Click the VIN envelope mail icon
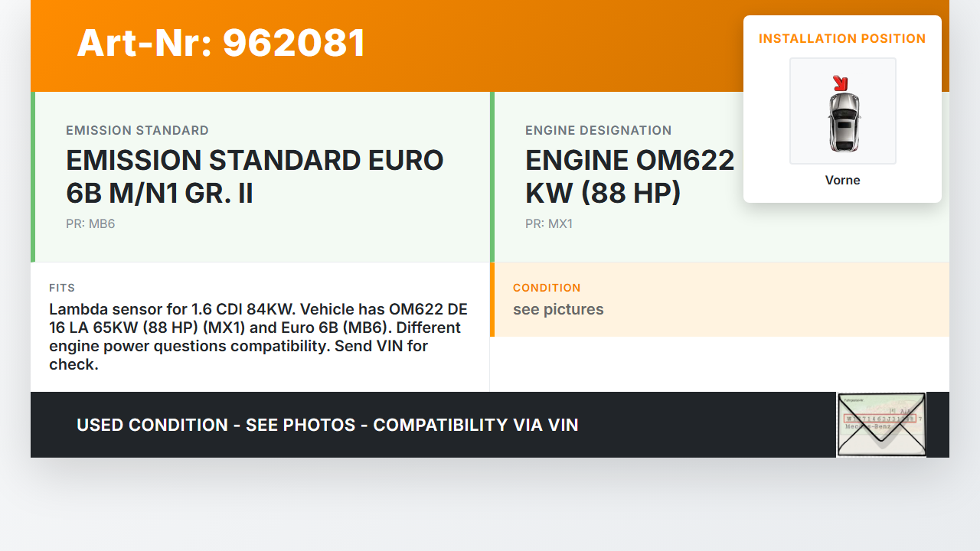The width and height of the screenshot is (980, 551). 881,425
